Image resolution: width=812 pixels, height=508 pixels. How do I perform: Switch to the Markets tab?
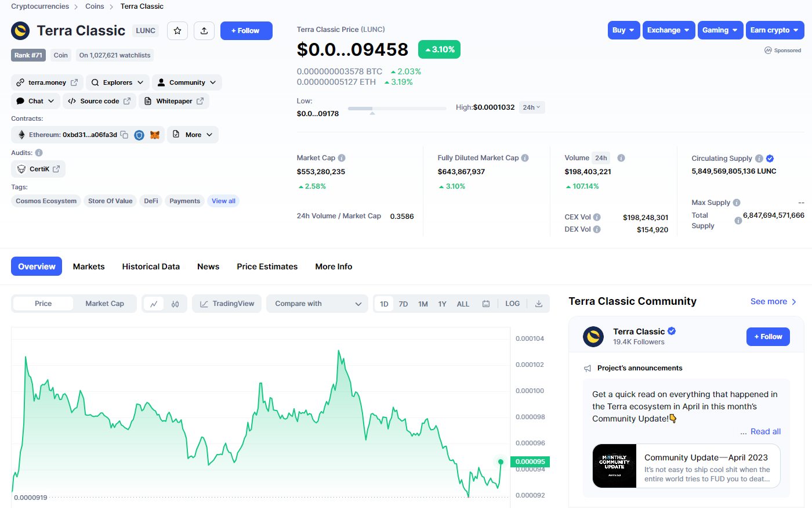coord(89,266)
